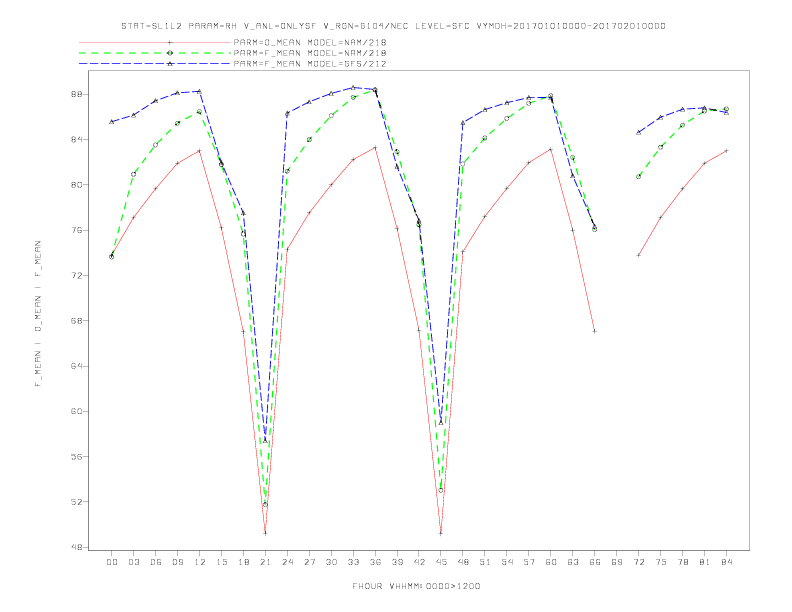
Task: Click the x-axis tick label 06
Action: coord(156,562)
